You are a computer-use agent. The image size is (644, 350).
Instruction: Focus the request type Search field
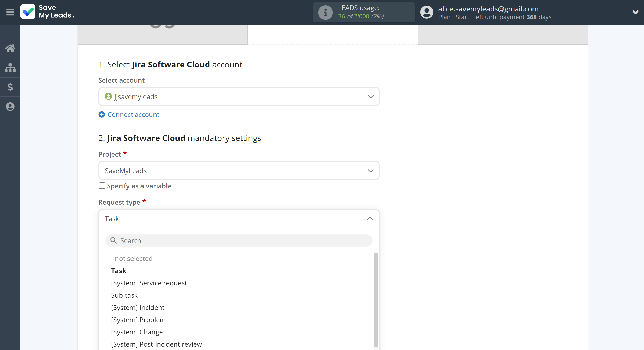239,240
